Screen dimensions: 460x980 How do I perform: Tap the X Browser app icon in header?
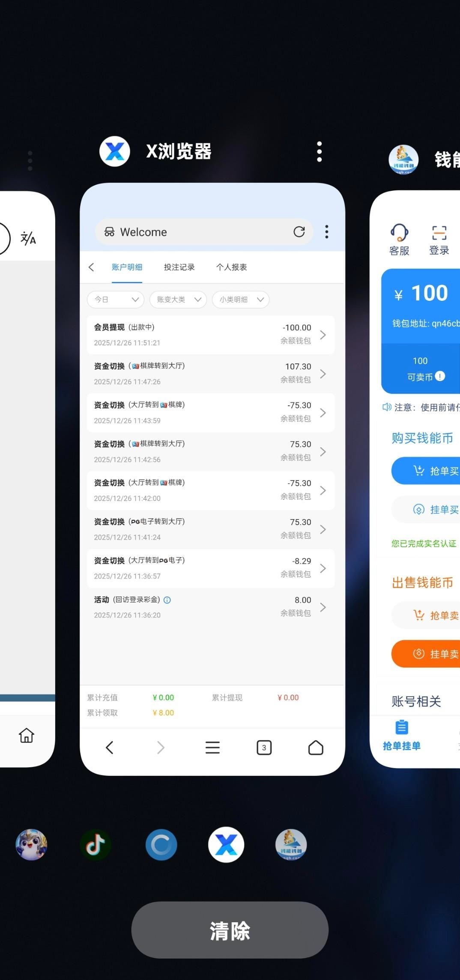point(114,151)
